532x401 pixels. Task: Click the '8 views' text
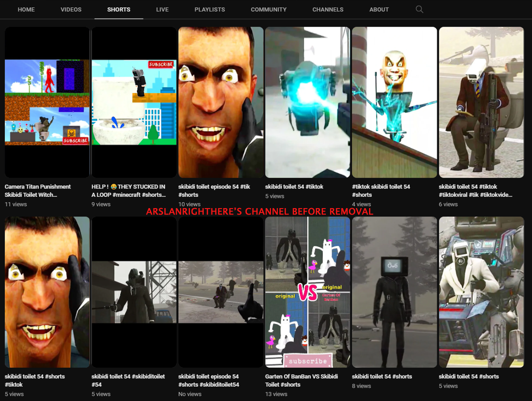click(x=361, y=386)
